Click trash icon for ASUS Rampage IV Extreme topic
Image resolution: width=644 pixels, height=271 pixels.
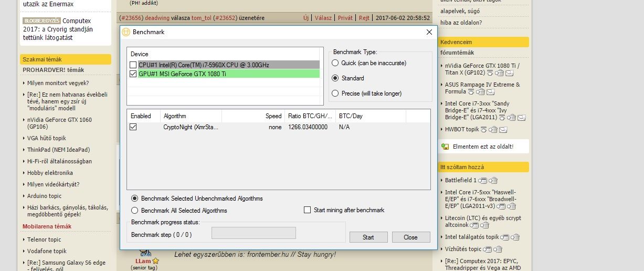(481, 92)
